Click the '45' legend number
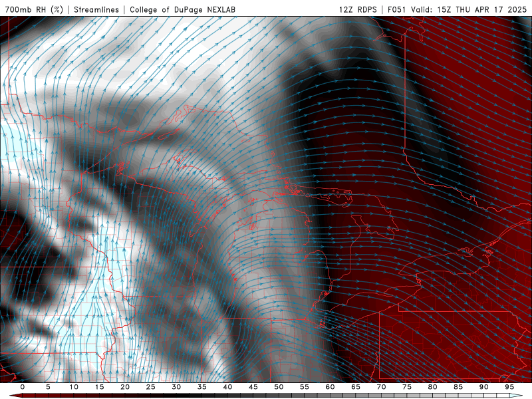 253,387
